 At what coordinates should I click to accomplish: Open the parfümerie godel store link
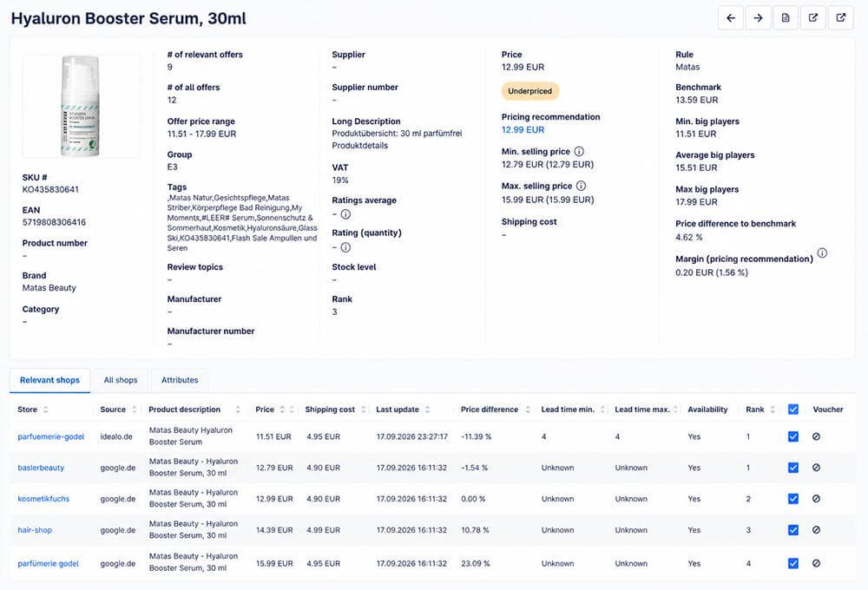coord(48,563)
